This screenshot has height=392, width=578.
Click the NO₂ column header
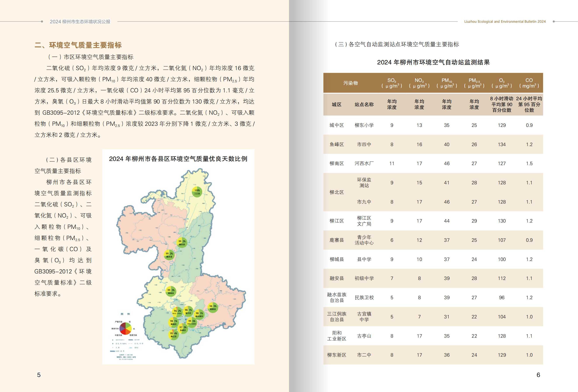(x=419, y=83)
